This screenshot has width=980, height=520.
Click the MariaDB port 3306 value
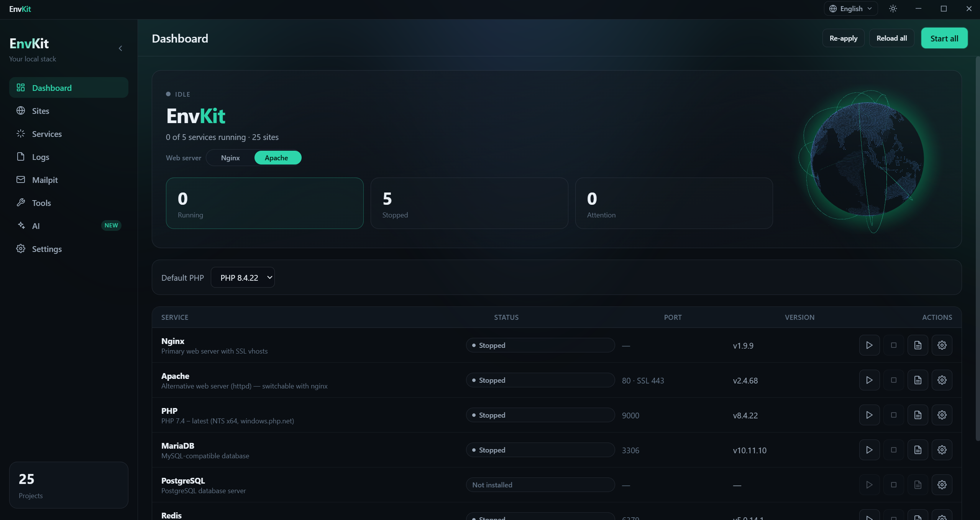[630, 450]
